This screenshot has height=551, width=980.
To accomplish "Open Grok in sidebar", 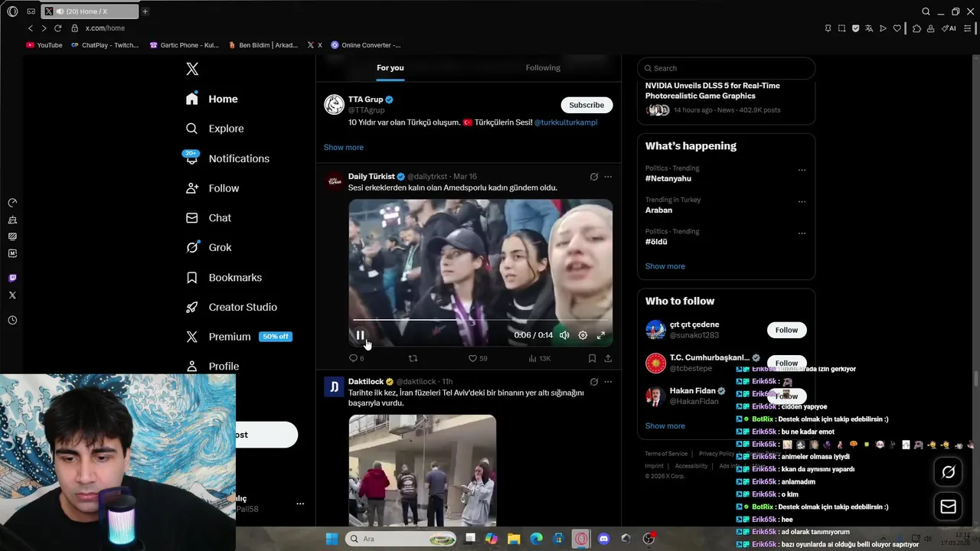I will pyautogui.click(x=208, y=247).
